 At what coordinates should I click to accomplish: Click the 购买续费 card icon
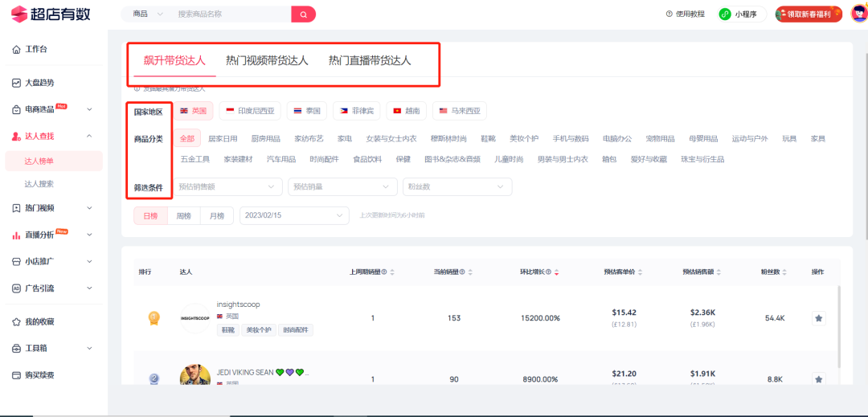tap(17, 375)
